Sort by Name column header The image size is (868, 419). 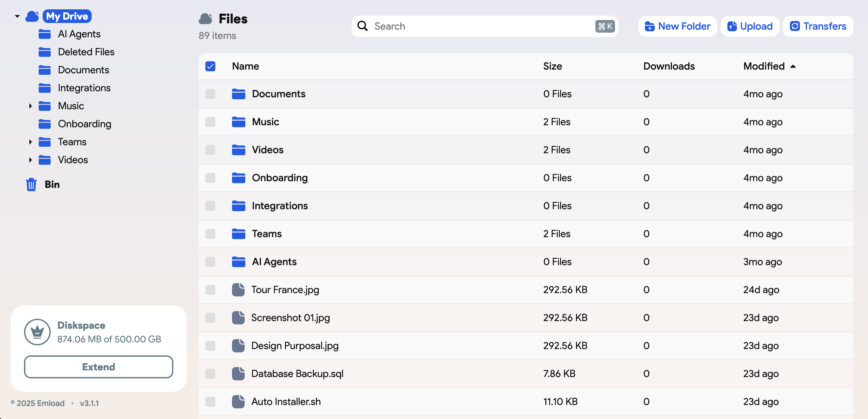point(245,66)
